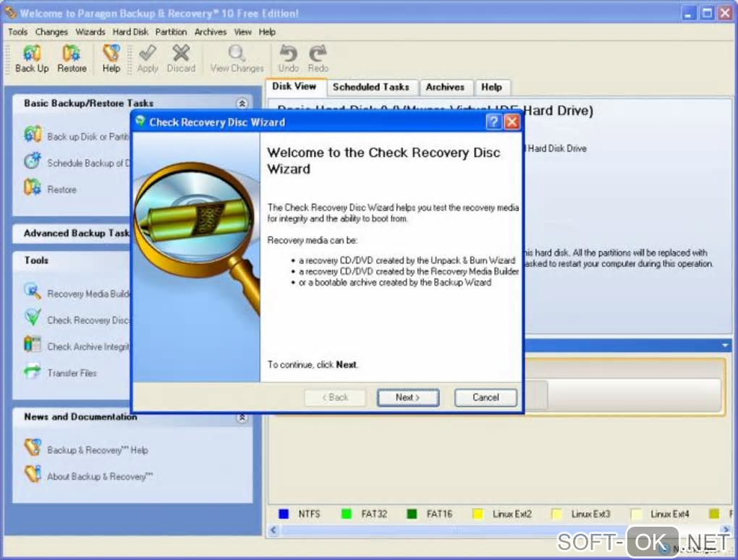Click the FAT32 green legend swatch
This screenshot has height=560, width=738.
click(347, 514)
